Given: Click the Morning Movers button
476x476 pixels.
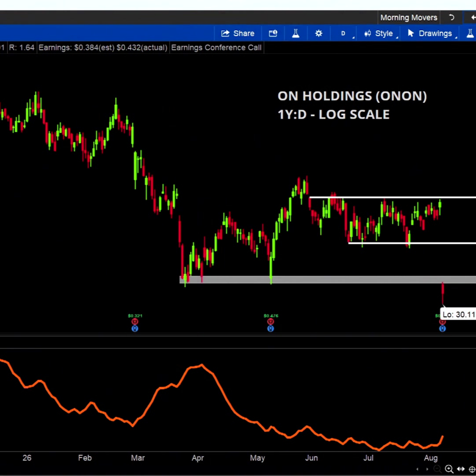Looking at the screenshot, I should click(x=409, y=17).
